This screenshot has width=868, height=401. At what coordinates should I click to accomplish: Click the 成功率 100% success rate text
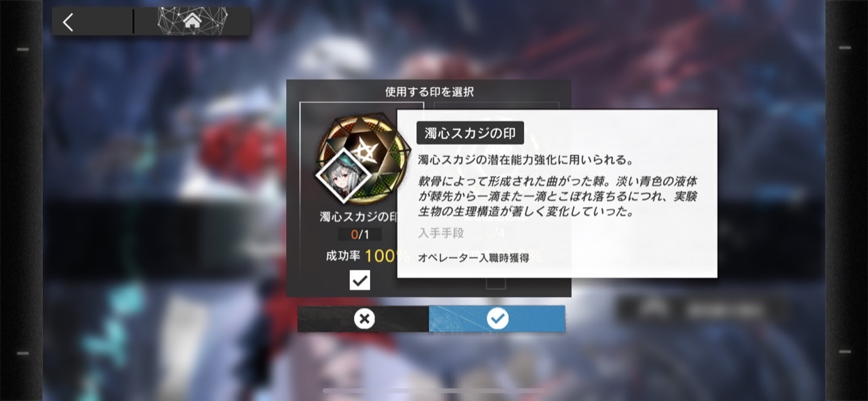point(368,256)
